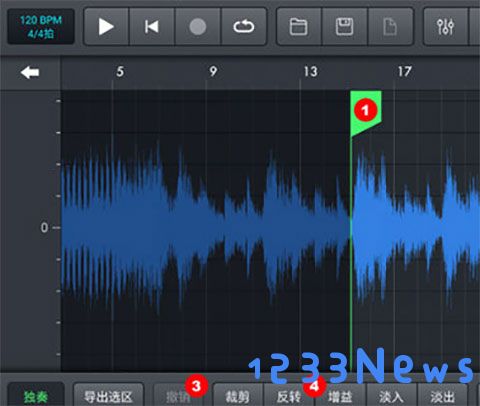
Task: Toggle the 独奏 solo button
Action: tap(36, 396)
